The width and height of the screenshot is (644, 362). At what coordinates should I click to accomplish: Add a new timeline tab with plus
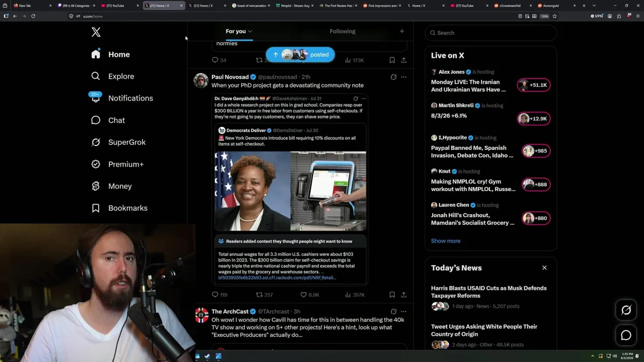(x=401, y=31)
